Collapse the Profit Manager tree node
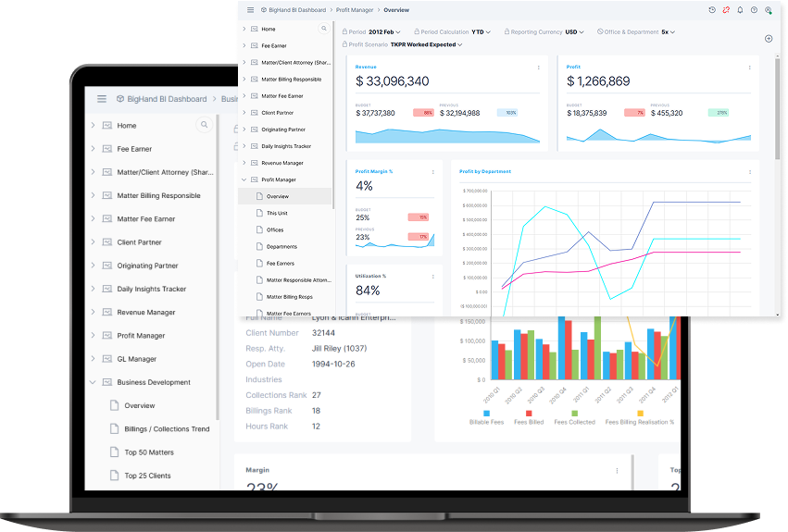The image size is (788, 532). pos(244,179)
